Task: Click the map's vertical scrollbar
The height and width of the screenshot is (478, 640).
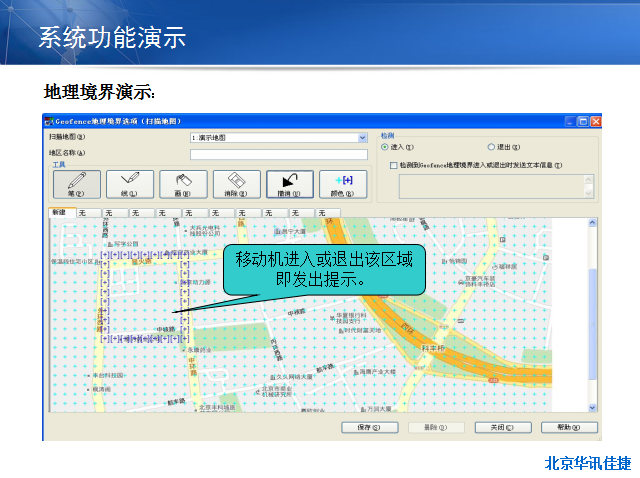Action: click(x=594, y=310)
